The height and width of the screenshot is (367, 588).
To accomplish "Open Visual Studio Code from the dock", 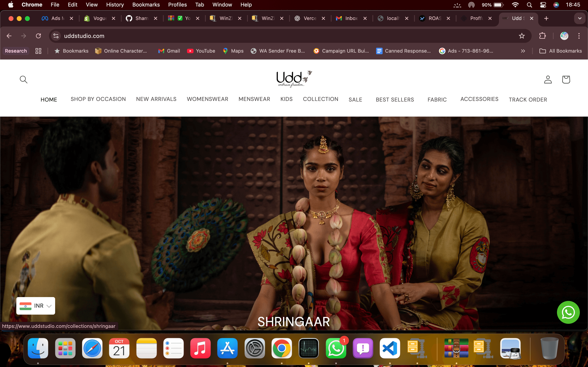I will point(390,348).
